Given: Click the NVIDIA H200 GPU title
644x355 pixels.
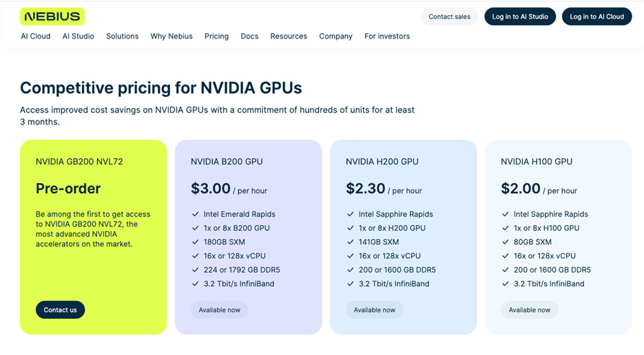Looking at the screenshot, I should coord(382,161).
